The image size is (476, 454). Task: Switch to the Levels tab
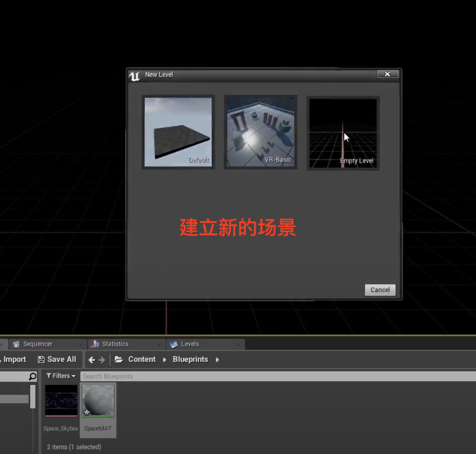pyautogui.click(x=190, y=344)
